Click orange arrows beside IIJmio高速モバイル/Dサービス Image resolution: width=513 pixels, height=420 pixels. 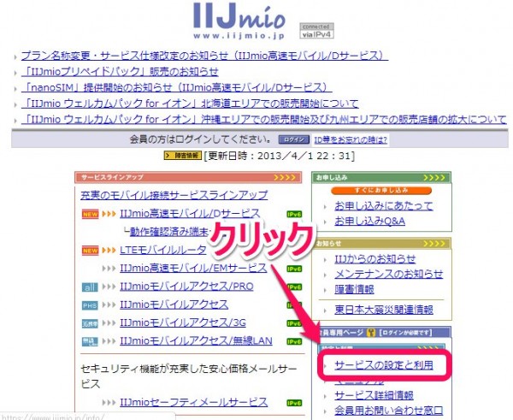(109, 214)
